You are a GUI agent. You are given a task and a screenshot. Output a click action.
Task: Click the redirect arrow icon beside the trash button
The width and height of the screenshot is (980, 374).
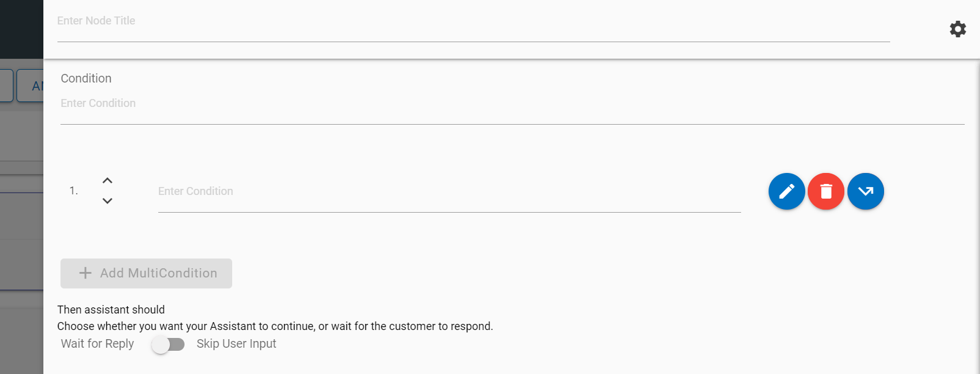[x=865, y=191]
